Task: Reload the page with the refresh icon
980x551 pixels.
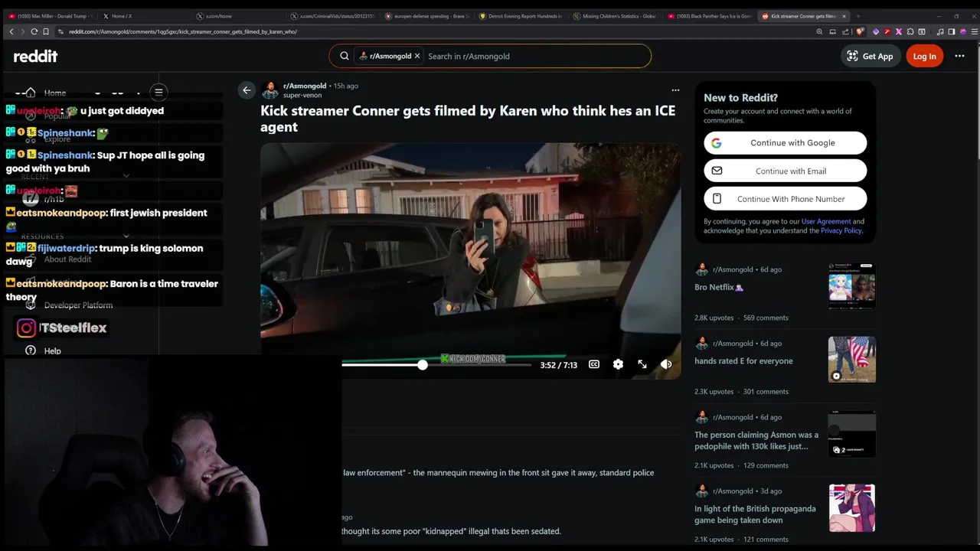Action: pyautogui.click(x=34, y=31)
